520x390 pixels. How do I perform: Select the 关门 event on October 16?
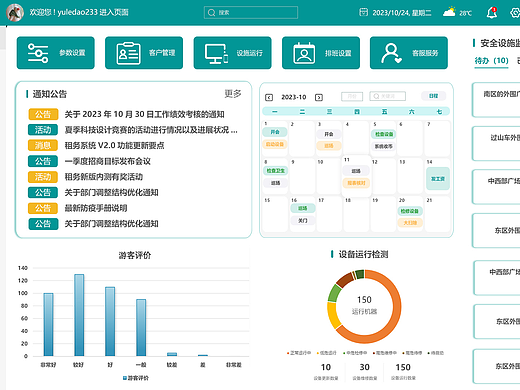[x=303, y=221]
